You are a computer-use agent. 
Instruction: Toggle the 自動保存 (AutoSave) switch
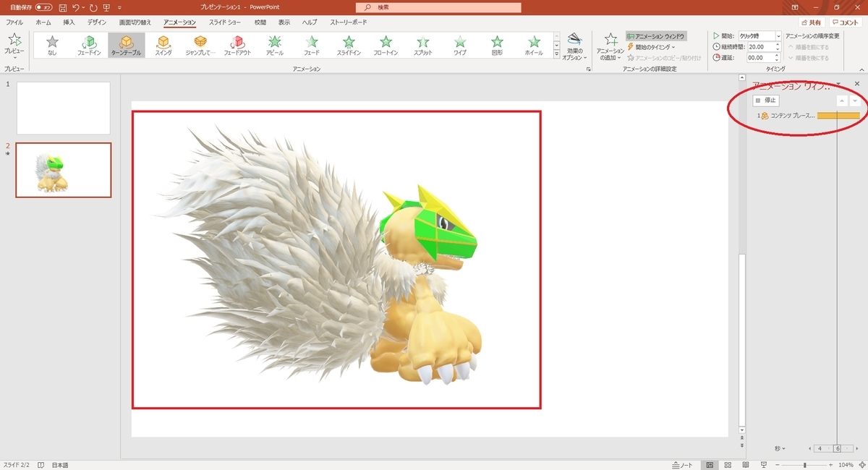(x=43, y=7)
